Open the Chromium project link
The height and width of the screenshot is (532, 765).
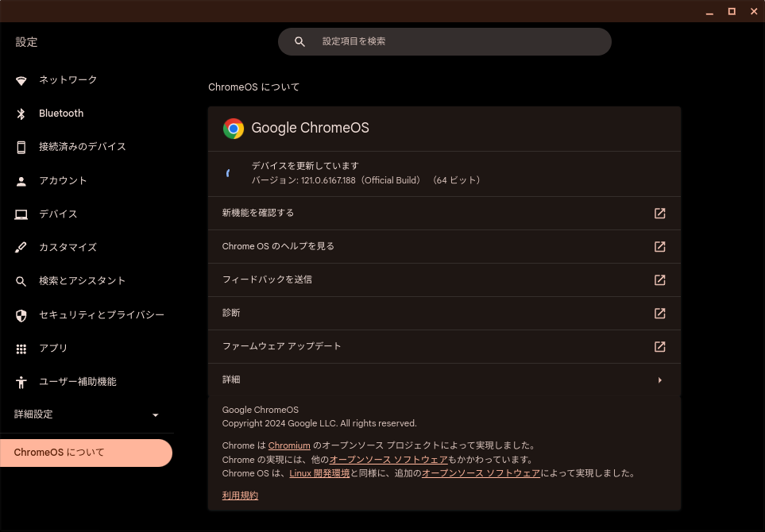coord(289,445)
